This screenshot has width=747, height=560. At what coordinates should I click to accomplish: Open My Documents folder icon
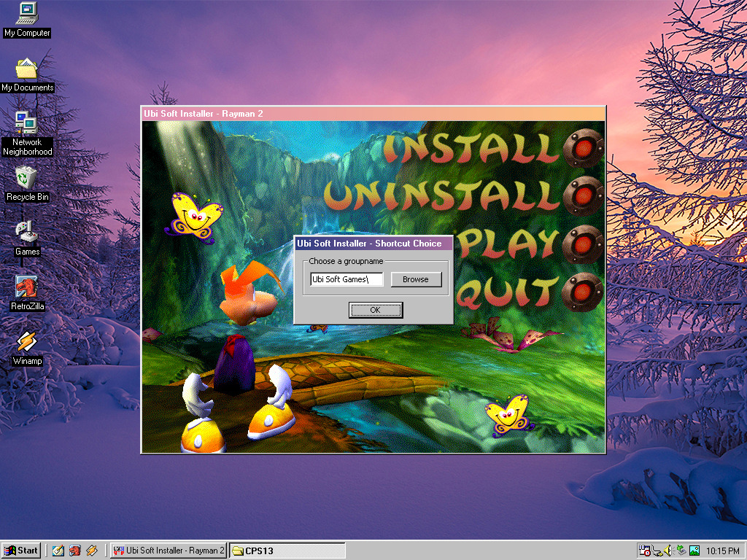click(x=27, y=74)
